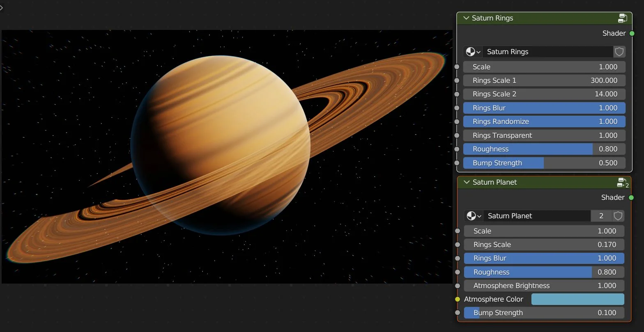This screenshot has width=644, height=332.
Task: Collapse the Saturn Planet node
Action: click(467, 182)
